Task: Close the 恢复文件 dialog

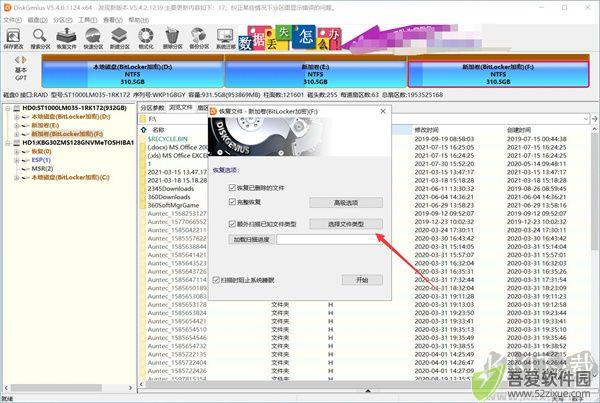Action: (383, 111)
